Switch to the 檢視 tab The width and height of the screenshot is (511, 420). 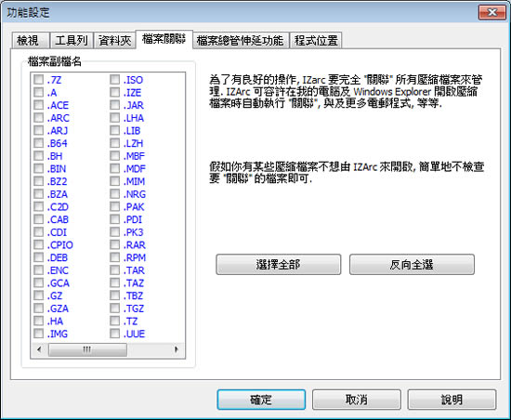coord(30,40)
